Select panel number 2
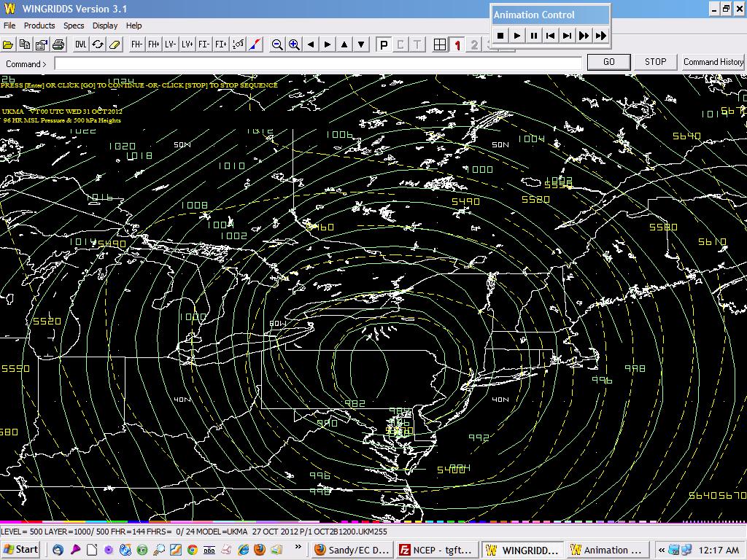This screenshot has width=747, height=560. pos(473,44)
